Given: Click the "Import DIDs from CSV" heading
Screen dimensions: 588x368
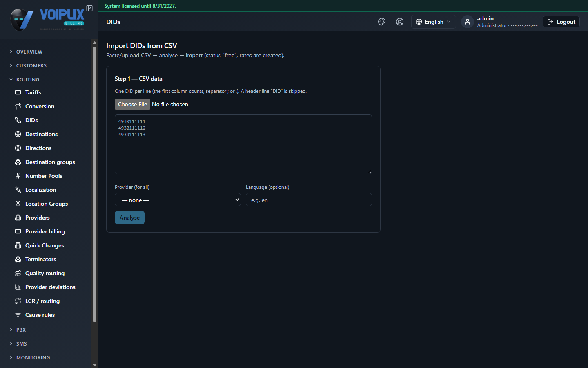Looking at the screenshot, I should tap(142, 46).
